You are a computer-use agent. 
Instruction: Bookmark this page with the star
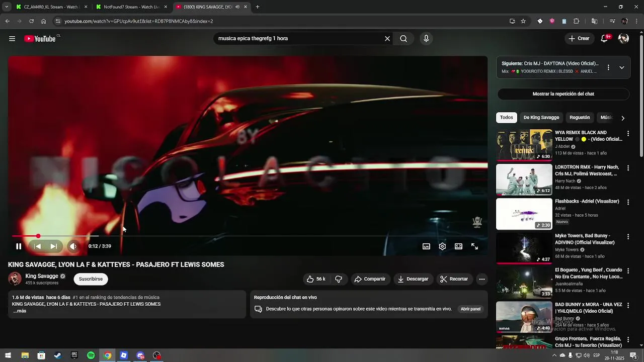523,21
